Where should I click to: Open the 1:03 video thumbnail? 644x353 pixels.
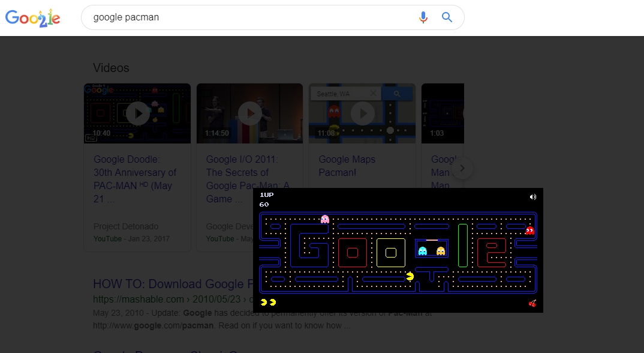click(x=443, y=113)
